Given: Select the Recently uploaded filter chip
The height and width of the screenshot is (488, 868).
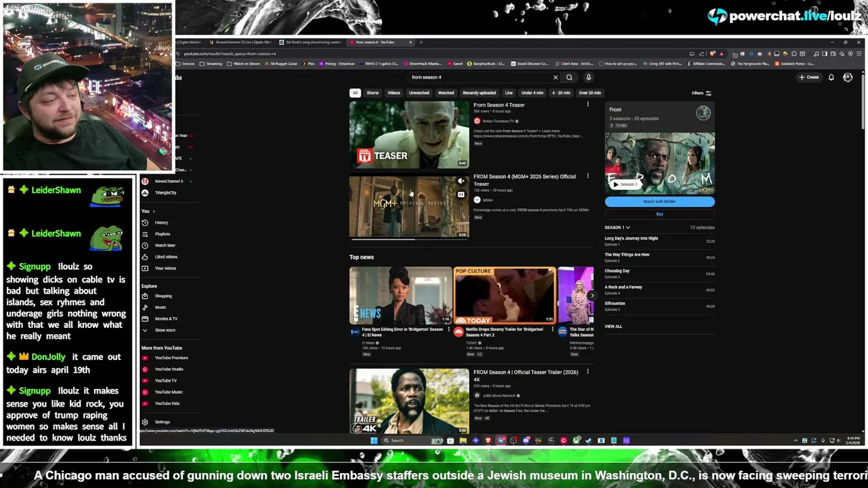Looking at the screenshot, I should (479, 93).
